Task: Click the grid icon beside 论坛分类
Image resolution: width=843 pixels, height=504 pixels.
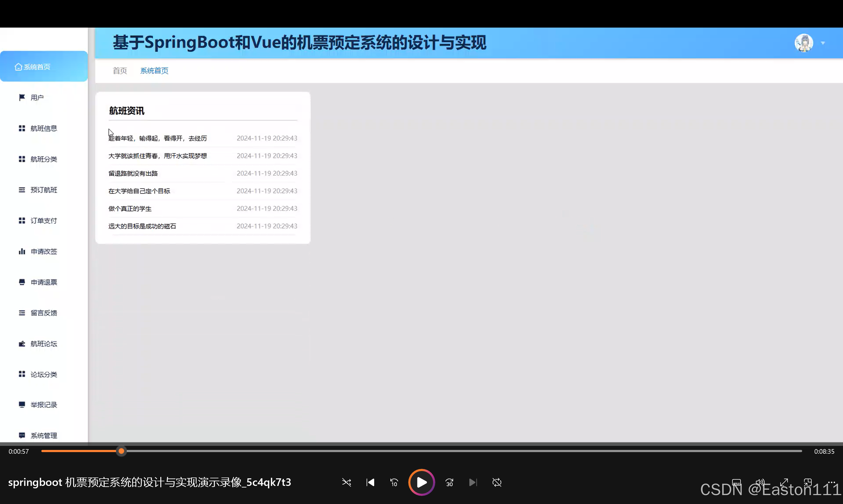Action: (22, 374)
